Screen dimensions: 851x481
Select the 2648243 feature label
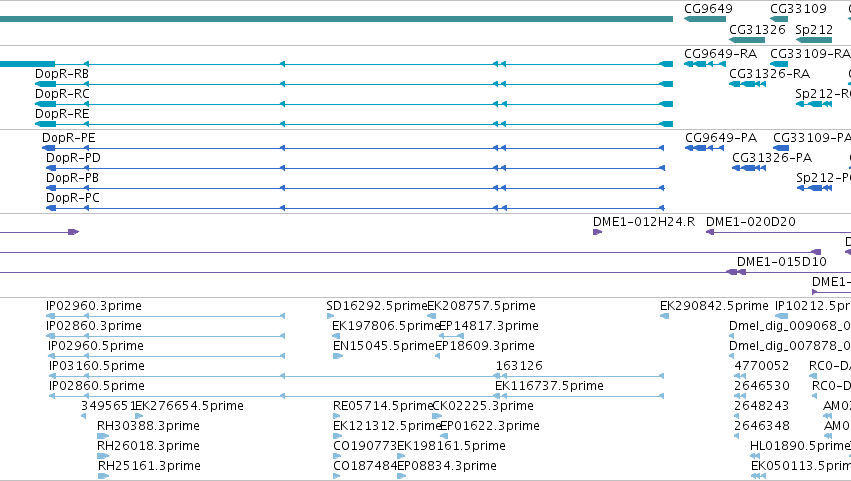click(x=761, y=406)
